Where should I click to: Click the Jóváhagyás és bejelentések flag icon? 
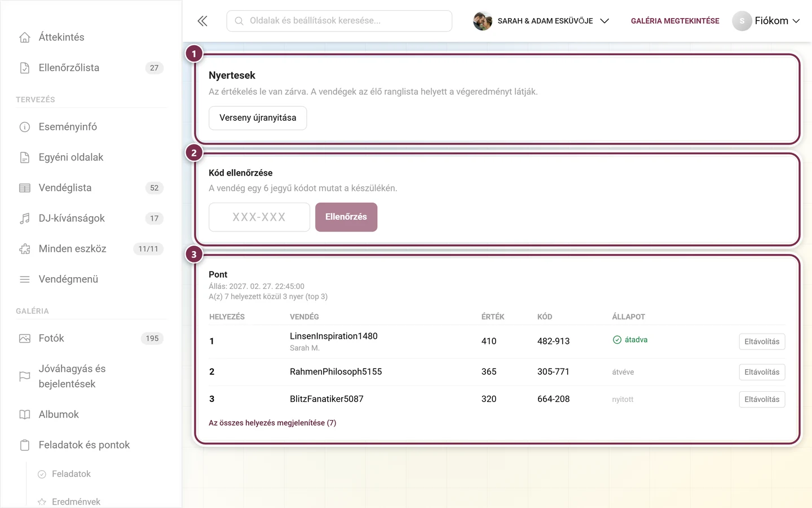tap(25, 376)
